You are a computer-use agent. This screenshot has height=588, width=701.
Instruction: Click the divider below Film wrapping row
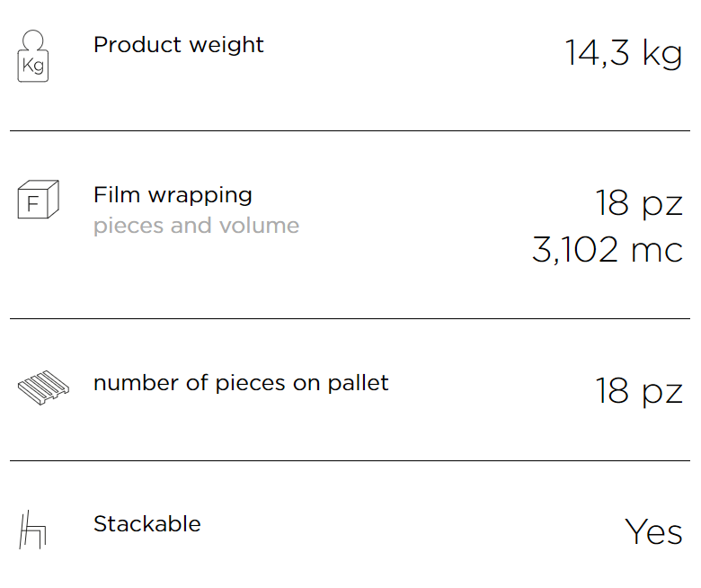350,319
